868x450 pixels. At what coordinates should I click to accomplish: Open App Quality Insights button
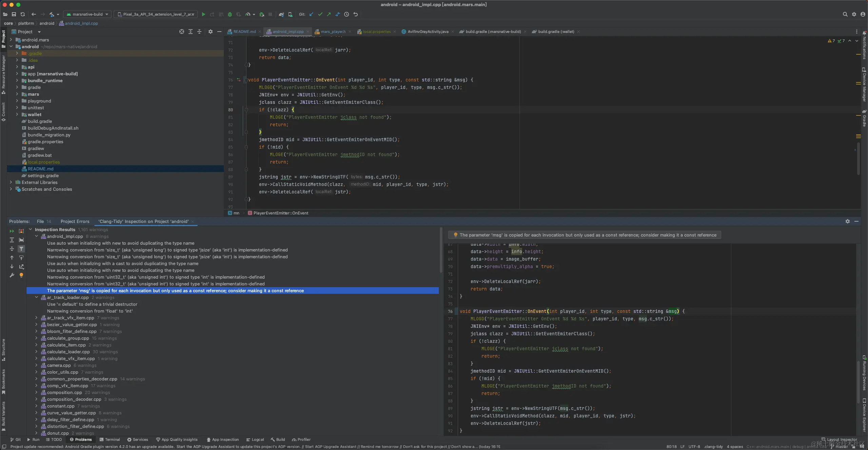click(177, 439)
